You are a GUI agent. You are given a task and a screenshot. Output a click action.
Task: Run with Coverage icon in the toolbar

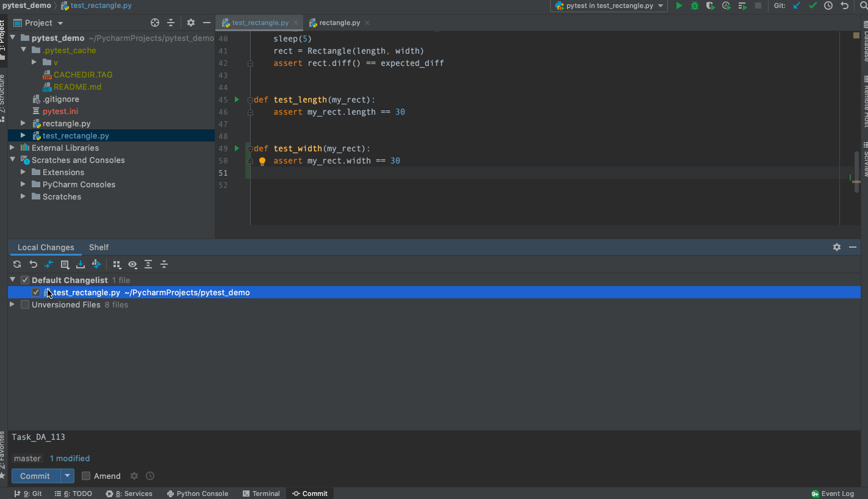711,5
